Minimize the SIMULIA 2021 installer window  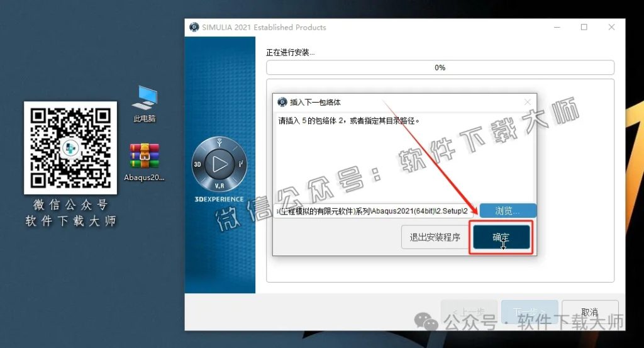click(557, 27)
